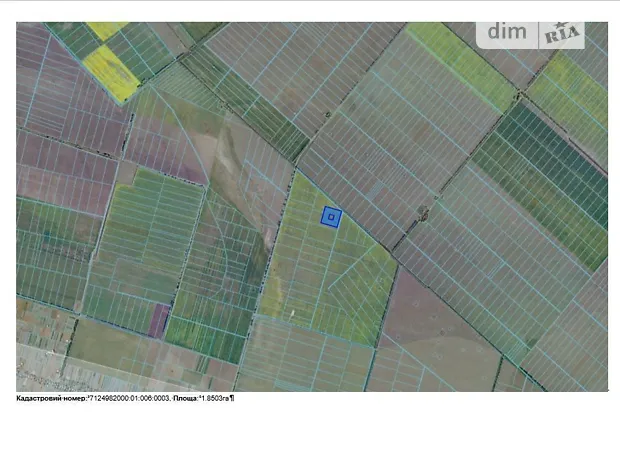The height and width of the screenshot is (460, 620).
Task: Select the green striped plots on the left
Action: [140, 240]
